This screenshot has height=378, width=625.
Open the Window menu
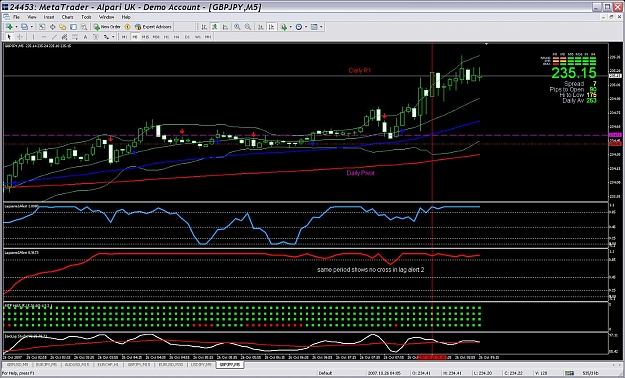click(106, 17)
